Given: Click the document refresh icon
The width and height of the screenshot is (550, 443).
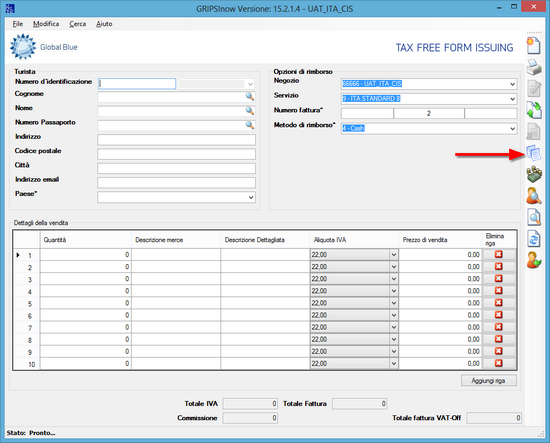Looking at the screenshot, I should pos(534,239).
